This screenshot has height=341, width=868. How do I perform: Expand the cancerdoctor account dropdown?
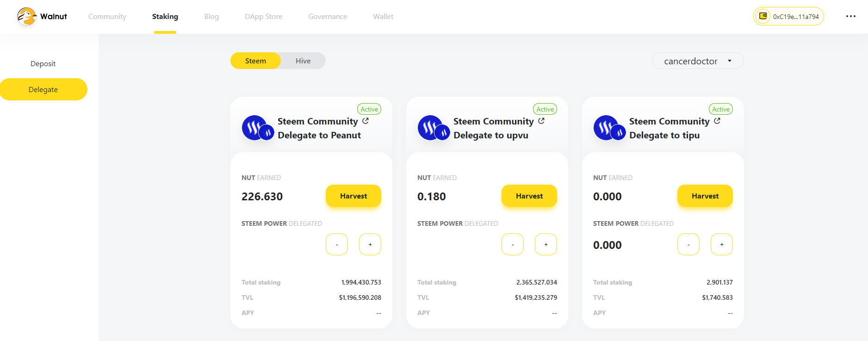pyautogui.click(x=698, y=61)
